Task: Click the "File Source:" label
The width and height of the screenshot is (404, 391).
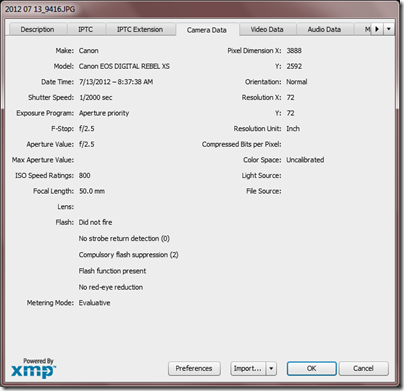Action: pyautogui.click(x=264, y=191)
